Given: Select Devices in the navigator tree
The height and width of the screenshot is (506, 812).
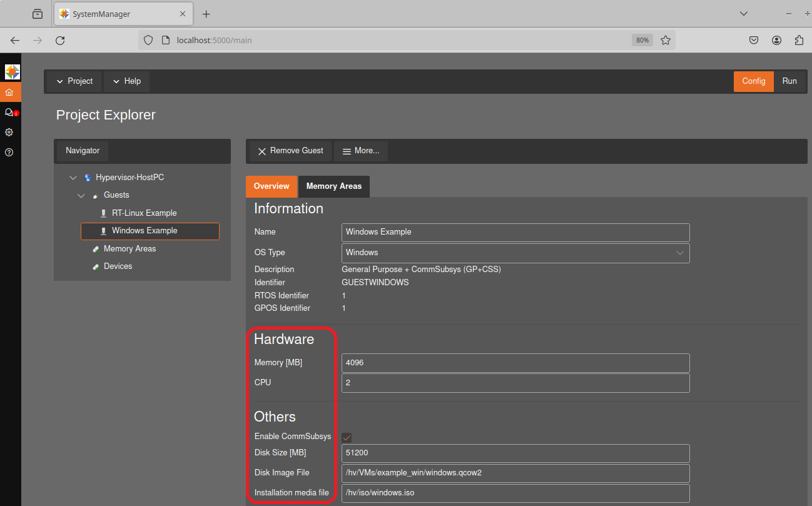Looking at the screenshot, I should [x=118, y=266].
